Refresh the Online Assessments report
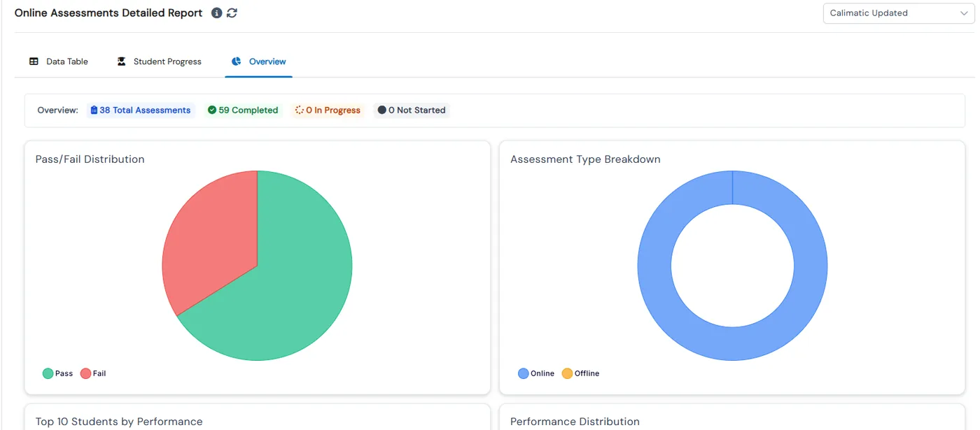 pyautogui.click(x=232, y=13)
